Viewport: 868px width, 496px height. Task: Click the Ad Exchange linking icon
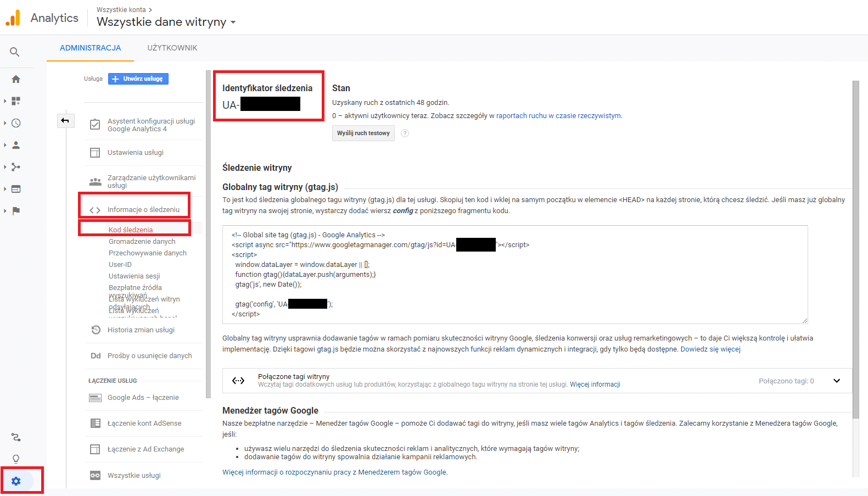point(95,449)
